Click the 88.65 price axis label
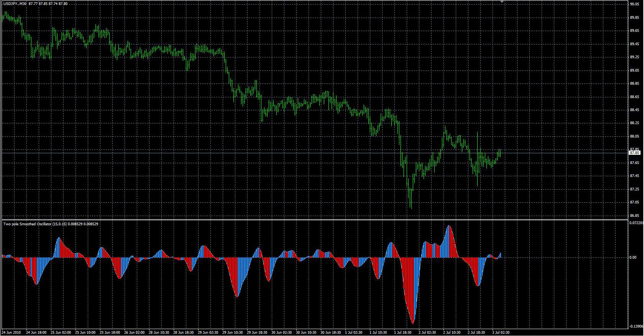This screenshot has height=336, width=644. point(634,97)
